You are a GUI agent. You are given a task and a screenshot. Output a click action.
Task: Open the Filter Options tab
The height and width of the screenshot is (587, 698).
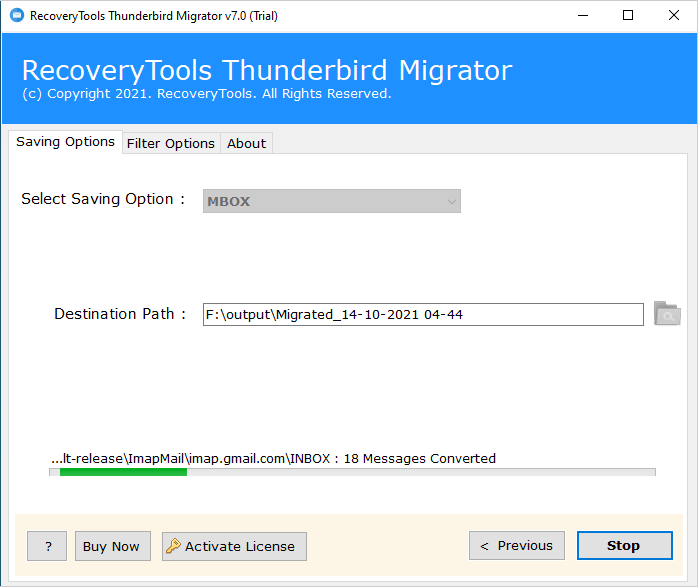(x=171, y=144)
